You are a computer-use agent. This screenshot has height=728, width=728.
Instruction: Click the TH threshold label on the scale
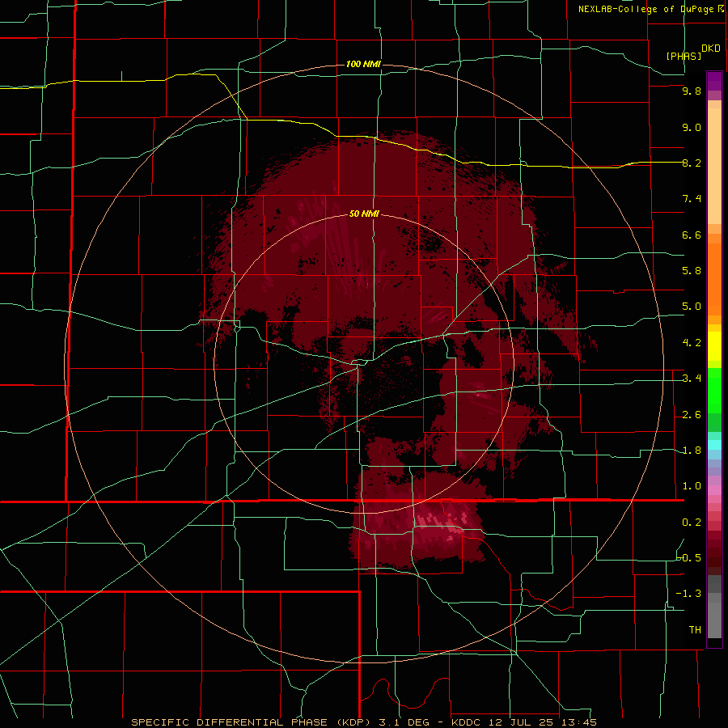(695, 630)
